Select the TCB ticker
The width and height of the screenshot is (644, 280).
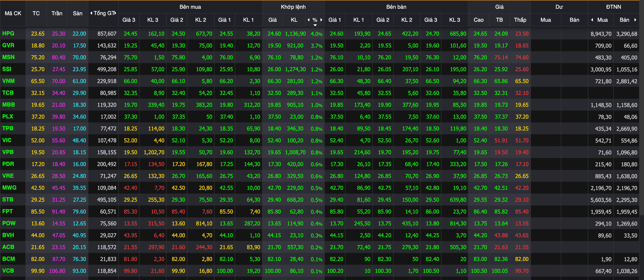tap(8, 93)
